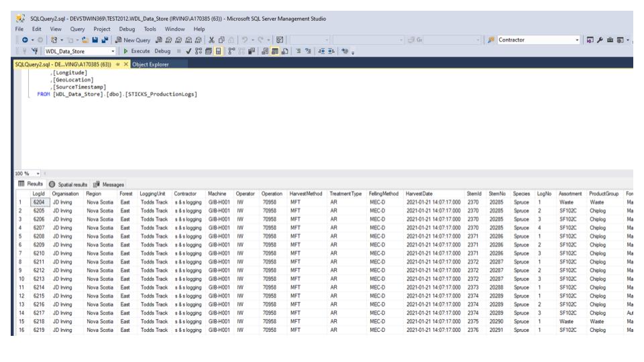Switch to the Spatial results tab

pyautogui.click(x=68, y=184)
